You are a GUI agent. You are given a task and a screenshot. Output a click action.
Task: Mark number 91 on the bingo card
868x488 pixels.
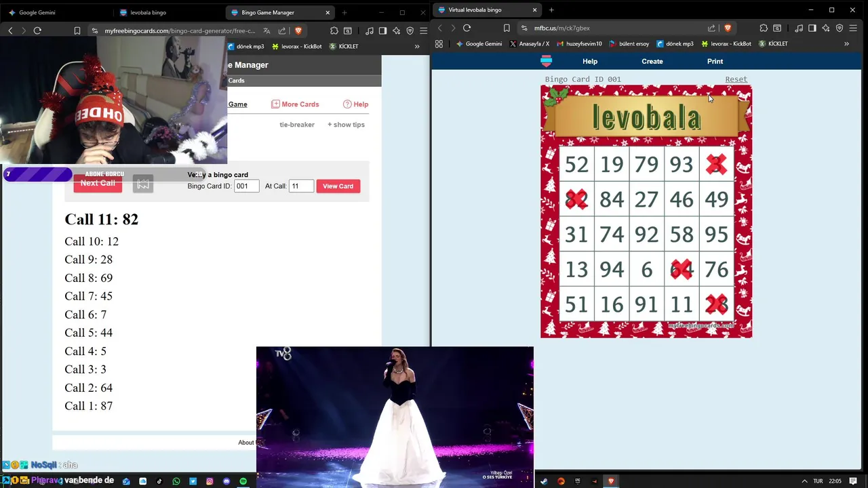(x=646, y=304)
